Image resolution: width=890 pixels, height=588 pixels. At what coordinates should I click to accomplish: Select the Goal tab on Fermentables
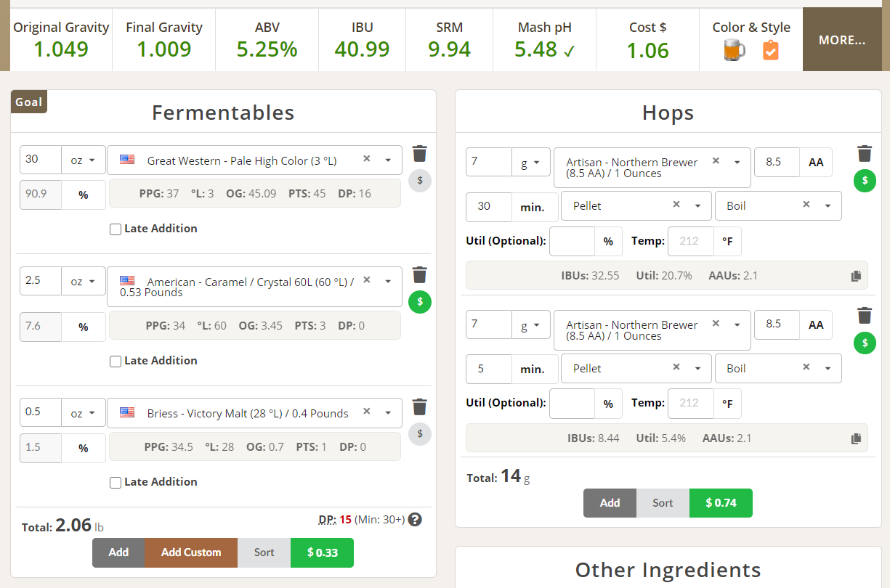tap(29, 102)
